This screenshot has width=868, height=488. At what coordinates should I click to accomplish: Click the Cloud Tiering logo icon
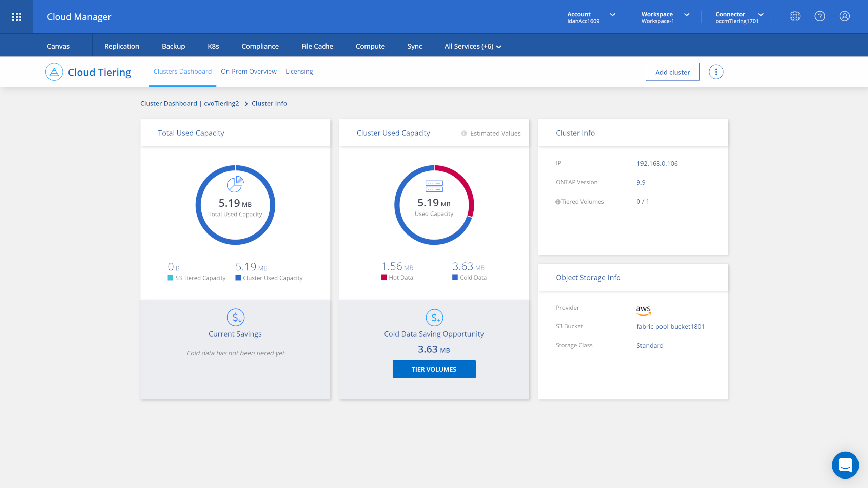54,72
